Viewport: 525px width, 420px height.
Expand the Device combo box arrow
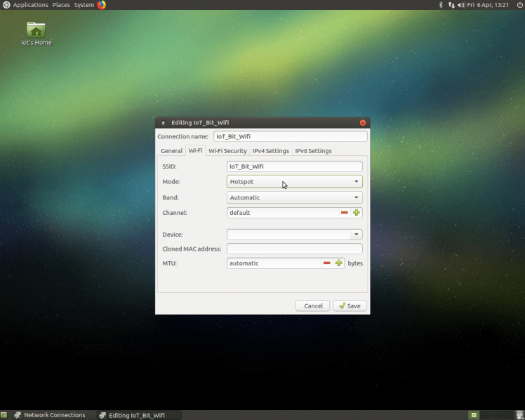click(x=357, y=235)
